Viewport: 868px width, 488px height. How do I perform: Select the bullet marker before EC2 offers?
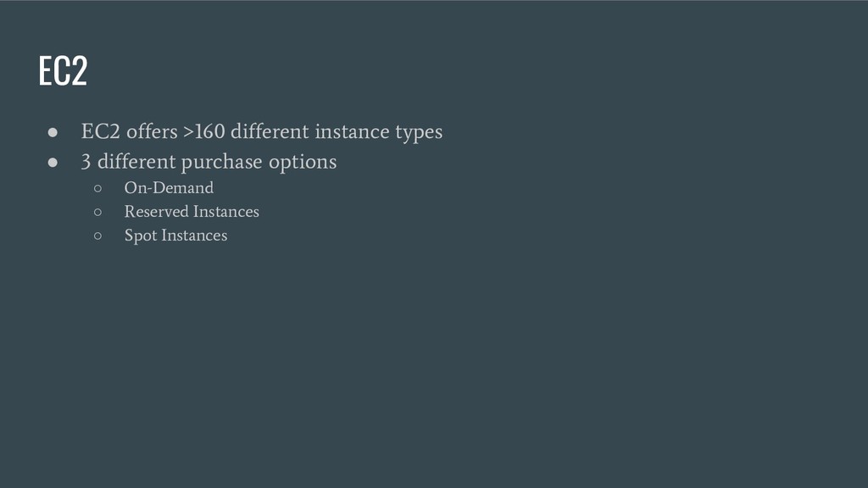pyautogui.click(x=53, y=132)
